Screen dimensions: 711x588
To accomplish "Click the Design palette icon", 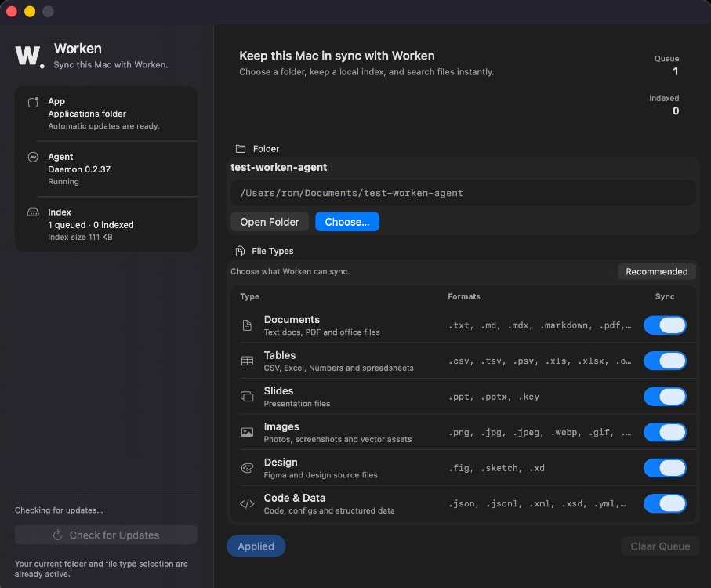I will [x=247, y=468].
